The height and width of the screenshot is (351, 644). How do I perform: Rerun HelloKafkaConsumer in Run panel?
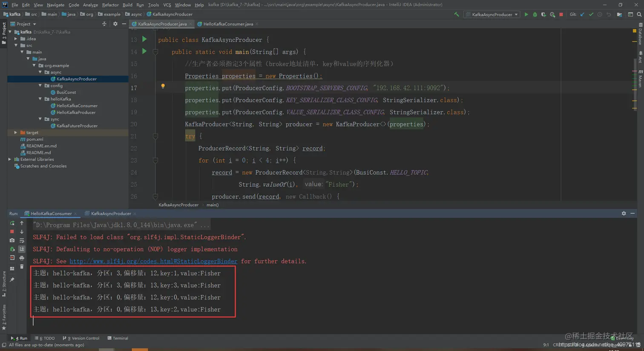coord(12,223)
